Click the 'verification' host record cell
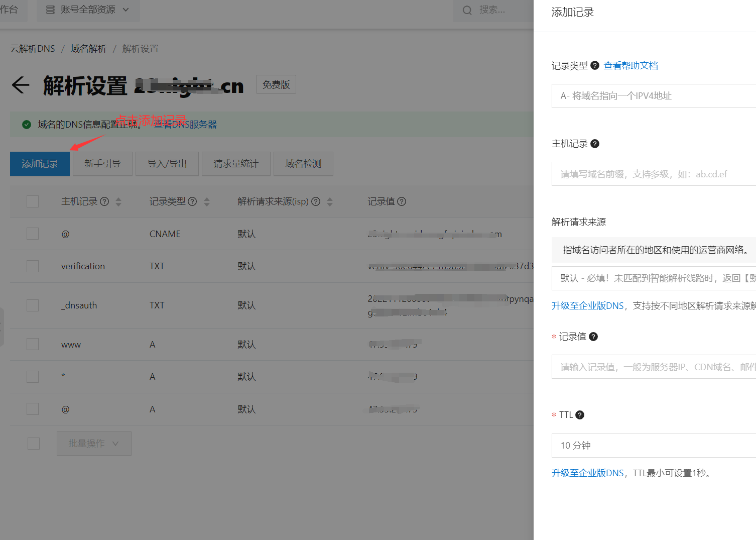The image size is (756, 540). click(x=83, y=266)
